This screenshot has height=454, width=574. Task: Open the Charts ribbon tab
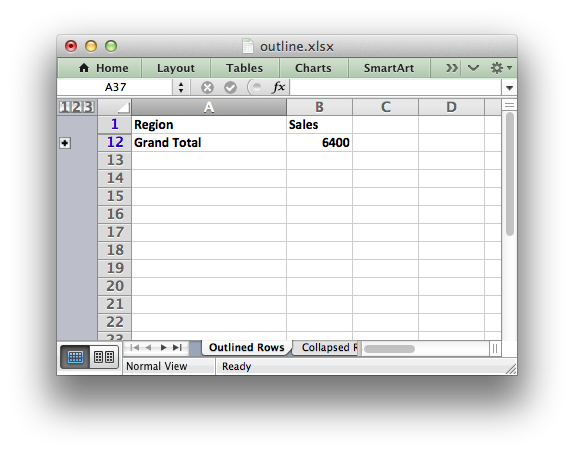pos(313,68)
